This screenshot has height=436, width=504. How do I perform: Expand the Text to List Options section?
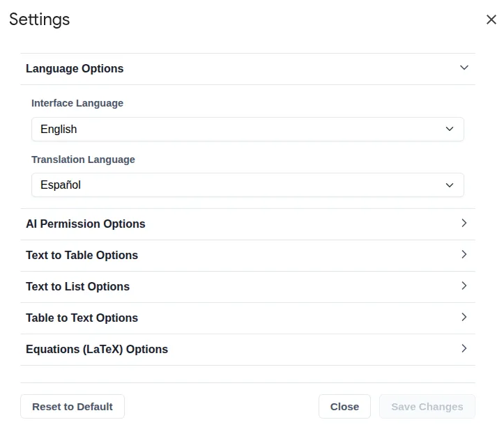[x=247, y=286]
